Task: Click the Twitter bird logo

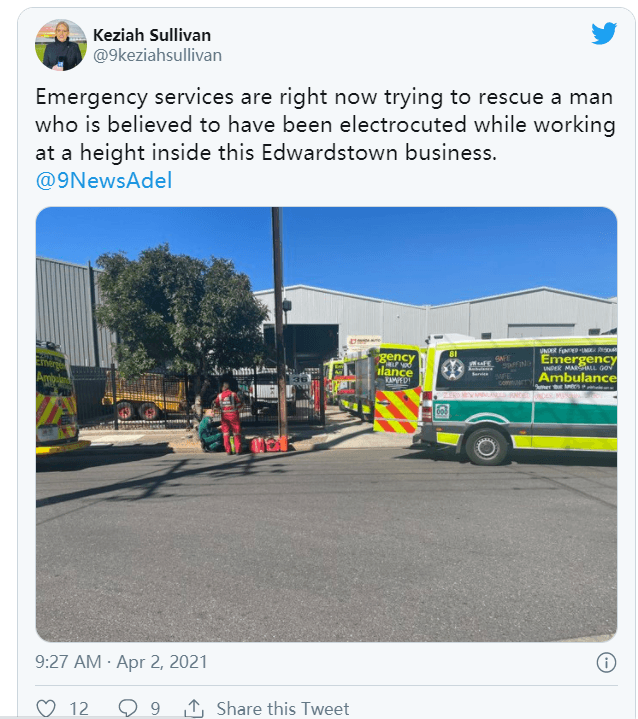Action: (604, 33)
